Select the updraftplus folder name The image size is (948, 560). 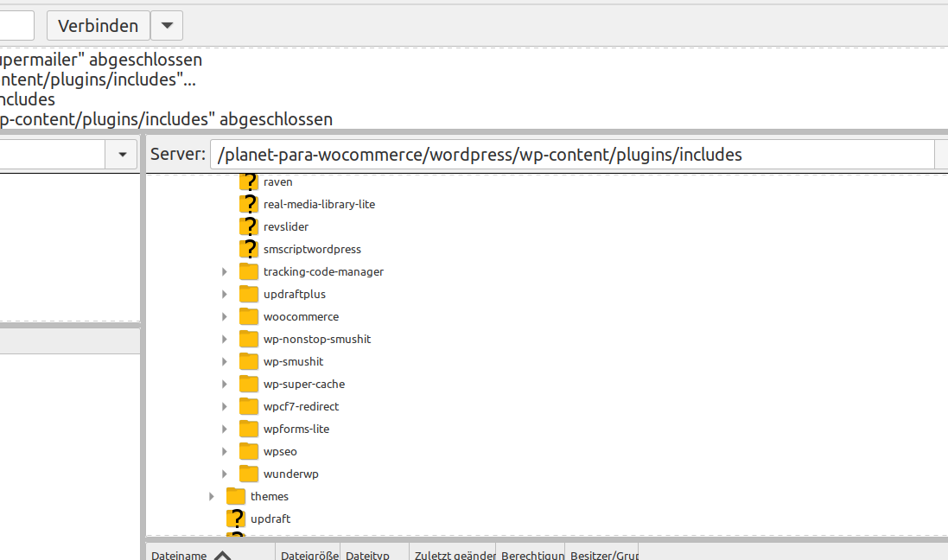(295, 294)
